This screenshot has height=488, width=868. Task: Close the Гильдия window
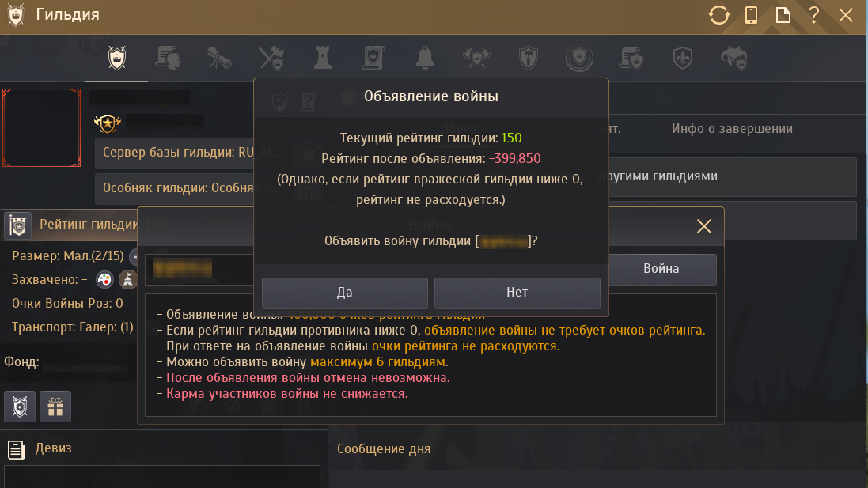tap(845, 15)
